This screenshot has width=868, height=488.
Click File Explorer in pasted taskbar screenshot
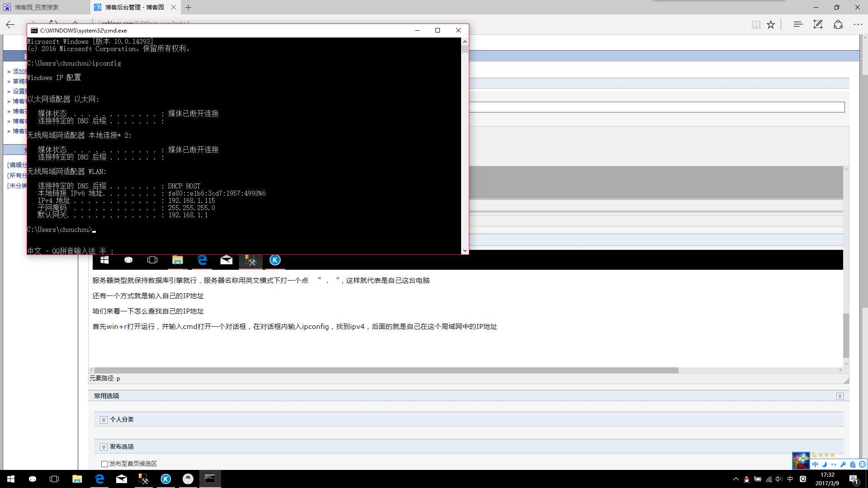tap(177, 260)
